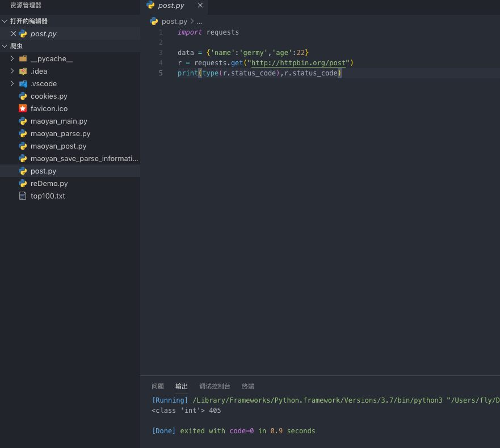The image size is (500, 448).
Task: Close post.py in open editors list
Action: (x=14, y=33)
